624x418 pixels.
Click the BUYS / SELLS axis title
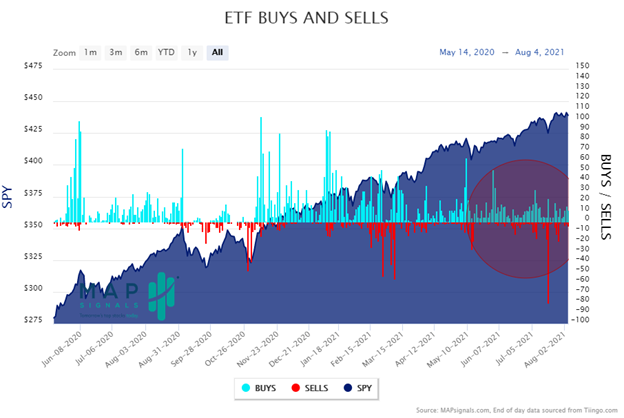click(605, 197)
